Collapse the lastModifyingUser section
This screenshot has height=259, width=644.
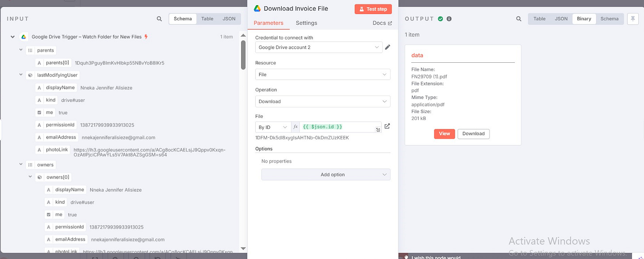(x=21, y=75)
